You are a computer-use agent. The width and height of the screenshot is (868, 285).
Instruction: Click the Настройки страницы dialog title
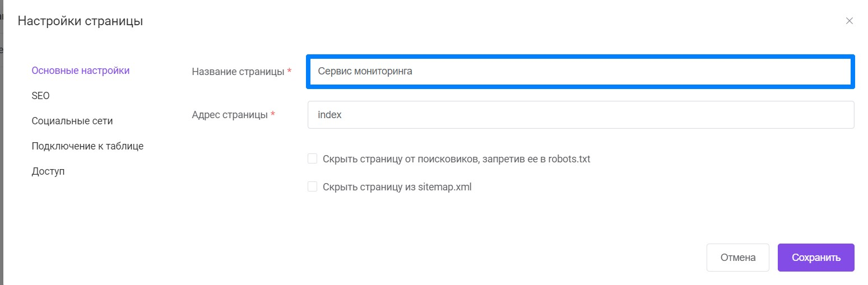pyautogui.click(x=80, y=21)
